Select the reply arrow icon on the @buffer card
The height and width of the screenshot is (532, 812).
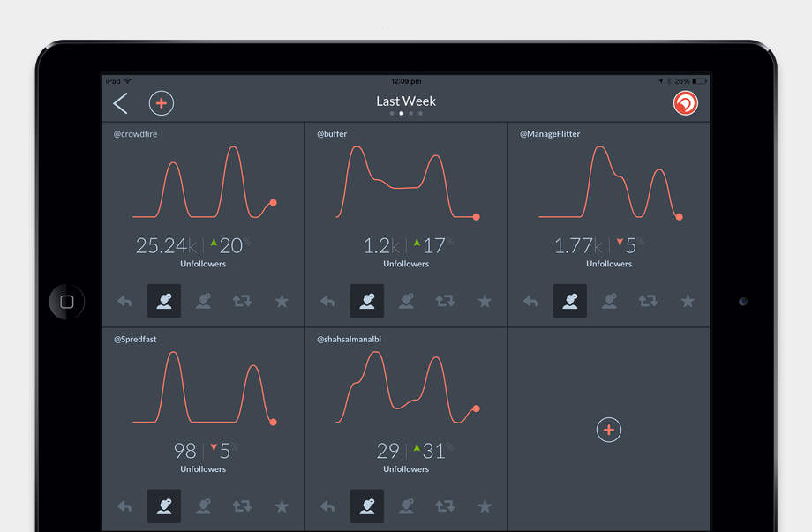pyautogui.click(x=327, y=301)
